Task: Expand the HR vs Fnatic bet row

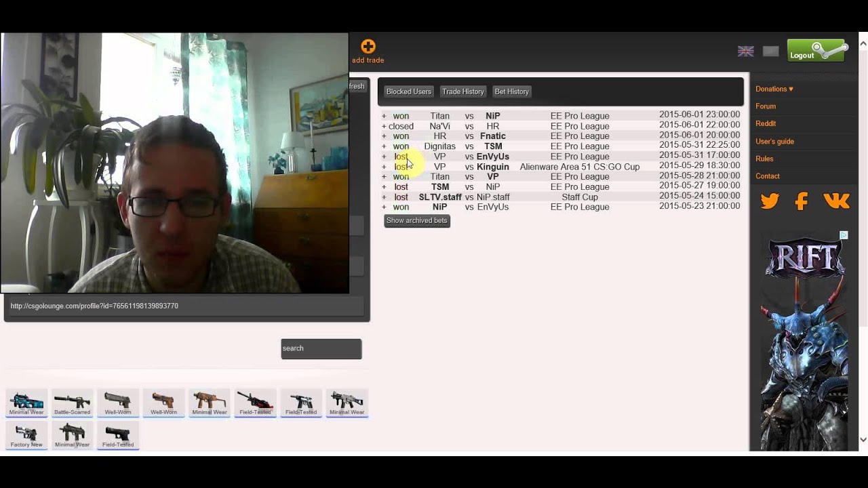Action: (x=384, y=136)
